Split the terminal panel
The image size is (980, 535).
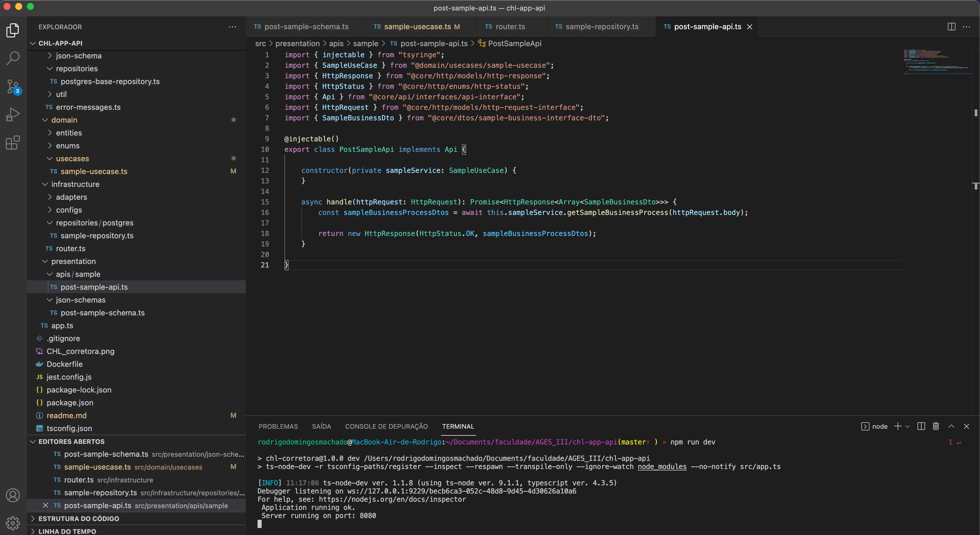921,426
